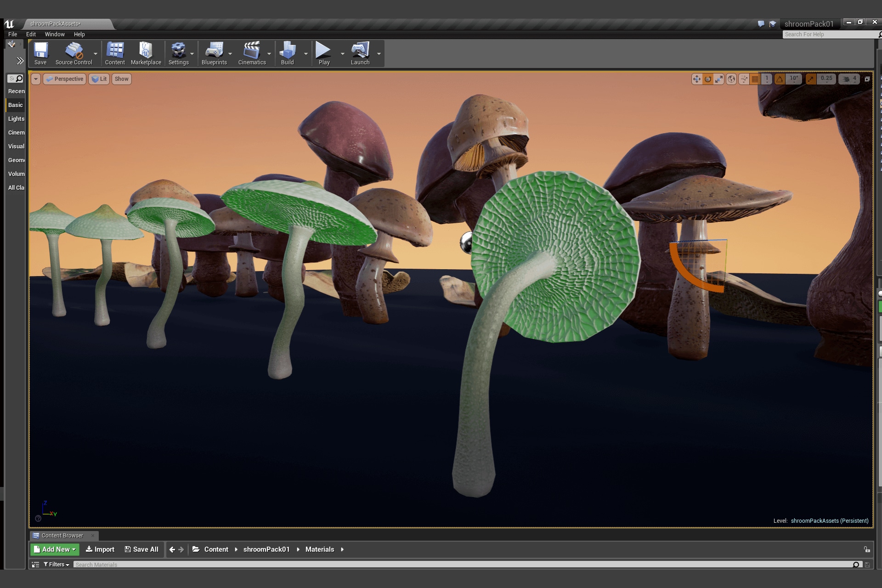Toggle grid snapping on or off
Image resolution: width=882 pixels, height=588 pixels.
(x=755, y=79)
